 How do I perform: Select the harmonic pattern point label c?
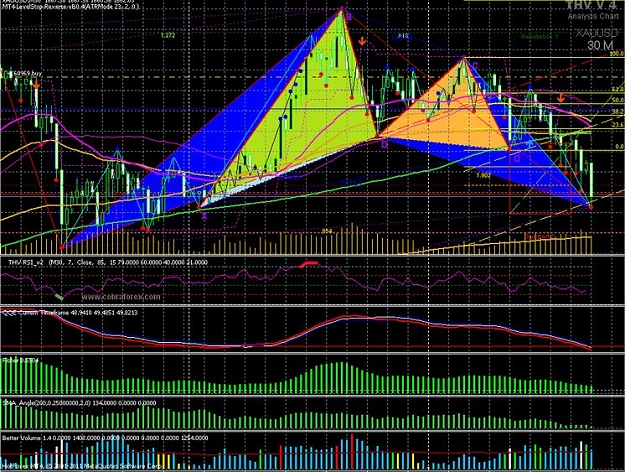(475, 65)
